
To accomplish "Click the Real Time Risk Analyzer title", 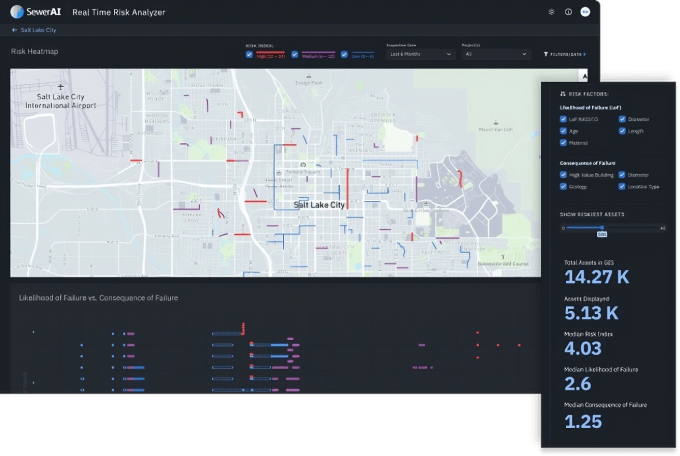I will pyautogui.click(x=119, y=12).
